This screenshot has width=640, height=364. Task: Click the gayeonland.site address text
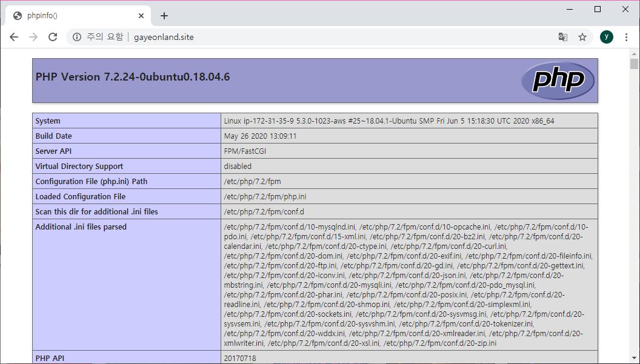164,36
